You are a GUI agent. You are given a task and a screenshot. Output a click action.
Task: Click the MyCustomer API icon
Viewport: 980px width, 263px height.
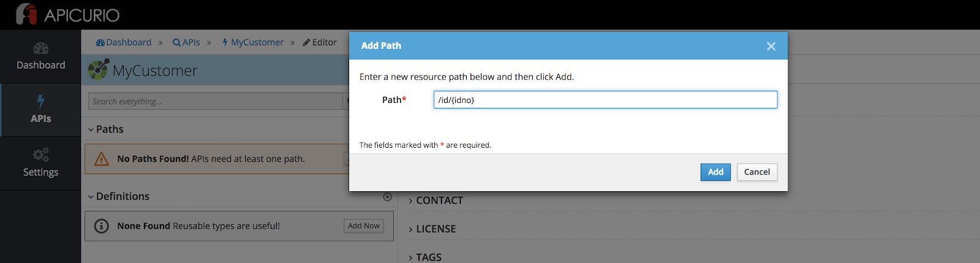click(x=98, y=70)
